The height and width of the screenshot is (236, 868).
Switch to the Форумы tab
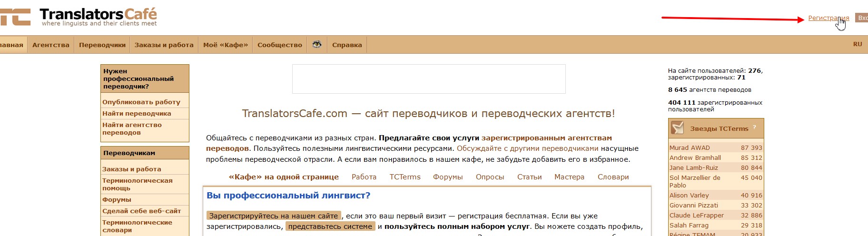[448, 177]
